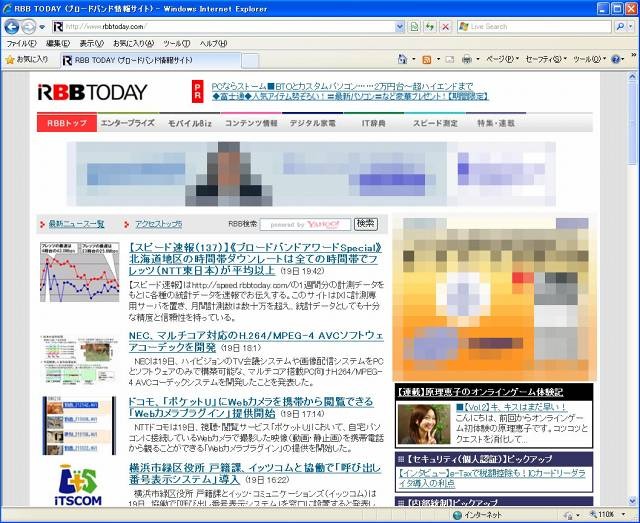The width and height of the screenshot is (640, 523).
Task: Click the blue Help question mark icon
Action: [616, 60]
